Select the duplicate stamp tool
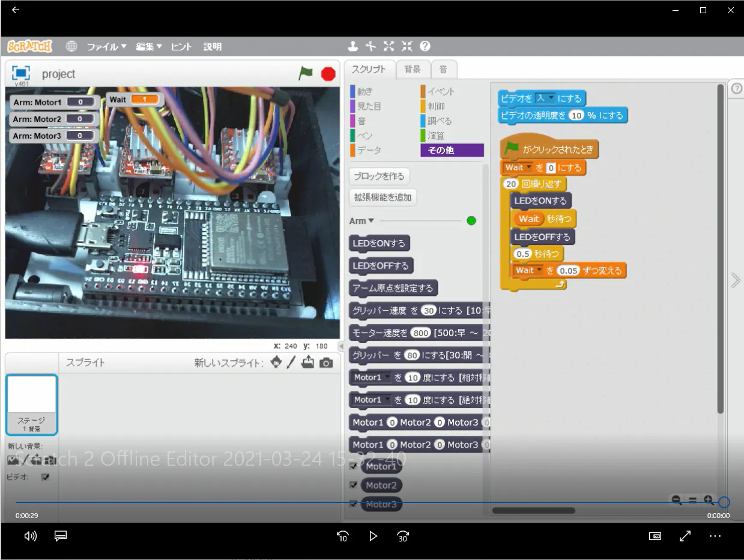 [x=353, y=46]
